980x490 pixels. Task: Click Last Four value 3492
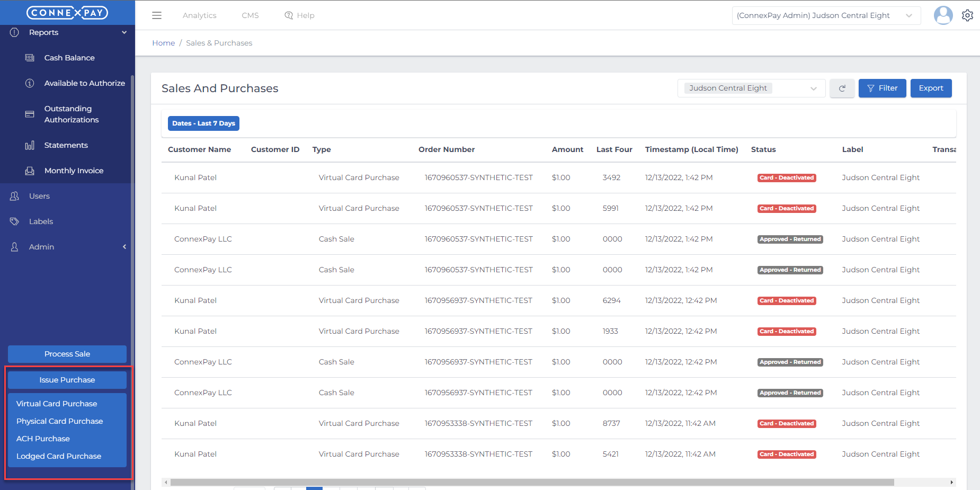[x=611, y=177]
